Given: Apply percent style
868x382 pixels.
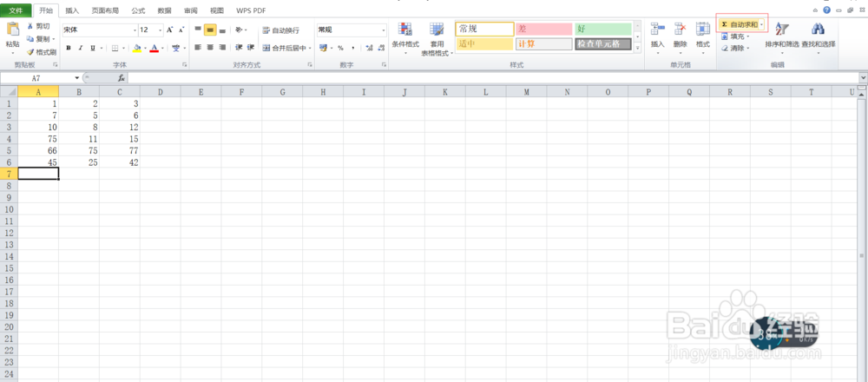Looking at the screenshot, I should click(340, 48).
